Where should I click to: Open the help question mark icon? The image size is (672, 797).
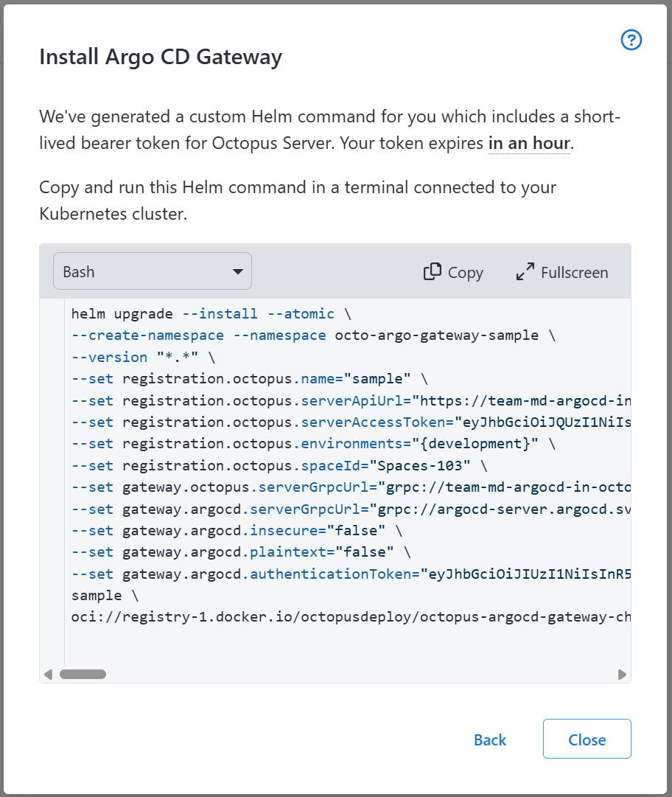(x=631, y=40)
